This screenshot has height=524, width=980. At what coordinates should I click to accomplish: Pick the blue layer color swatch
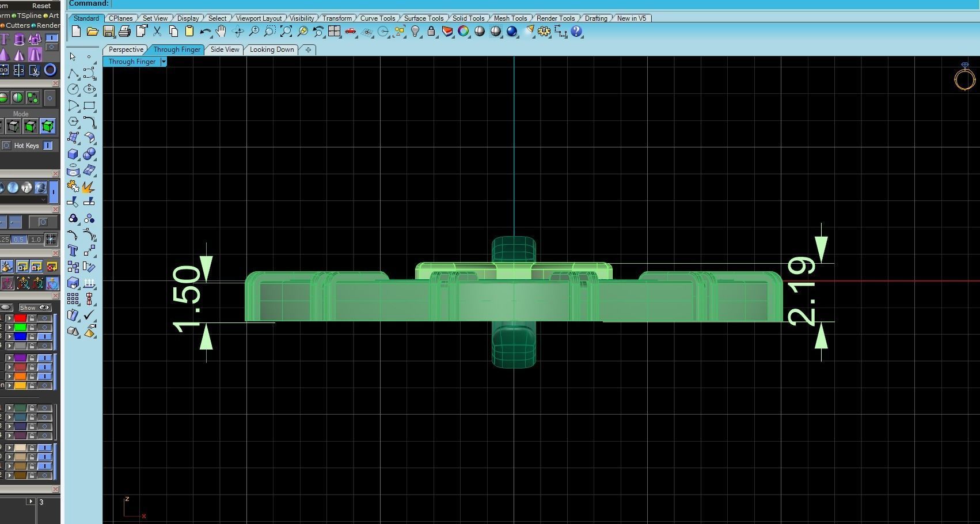coord(20,336)
